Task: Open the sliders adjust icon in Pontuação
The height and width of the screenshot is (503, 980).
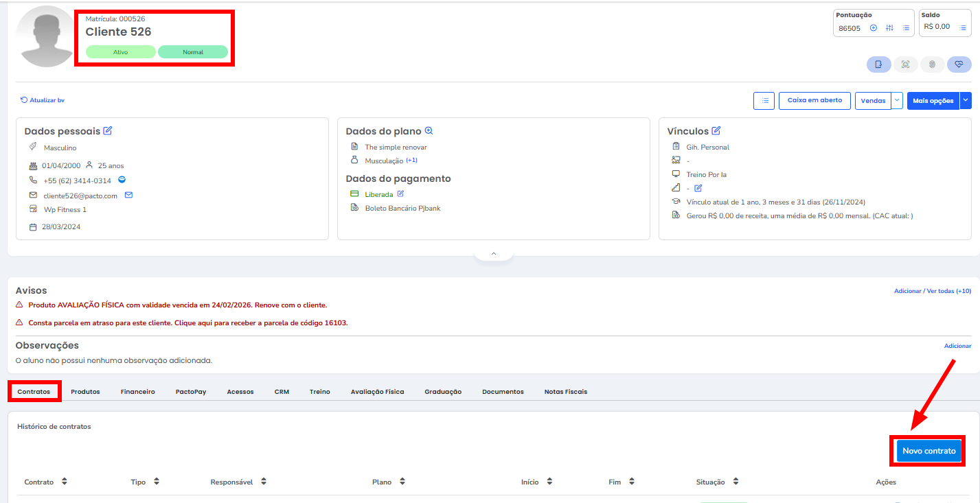Action: click(890, 28)
